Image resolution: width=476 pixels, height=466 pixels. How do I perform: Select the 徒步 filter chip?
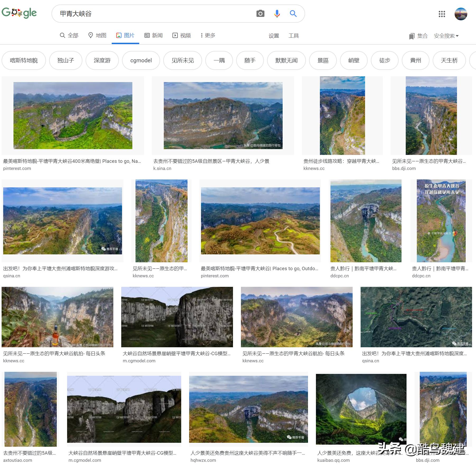385,60
